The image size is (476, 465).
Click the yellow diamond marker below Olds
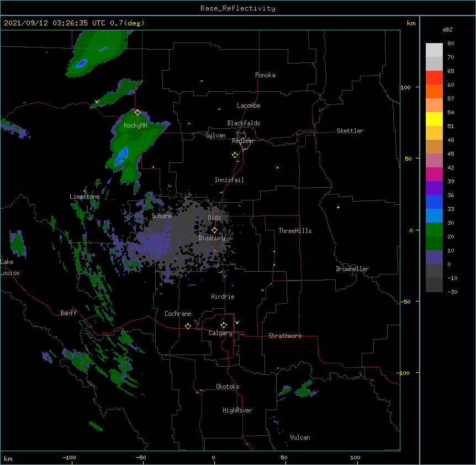coord(214,230)
